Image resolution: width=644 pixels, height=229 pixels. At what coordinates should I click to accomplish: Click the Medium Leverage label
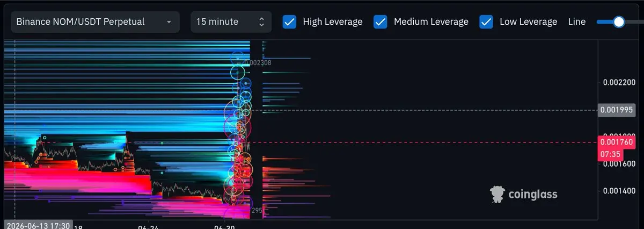(431, 22)
